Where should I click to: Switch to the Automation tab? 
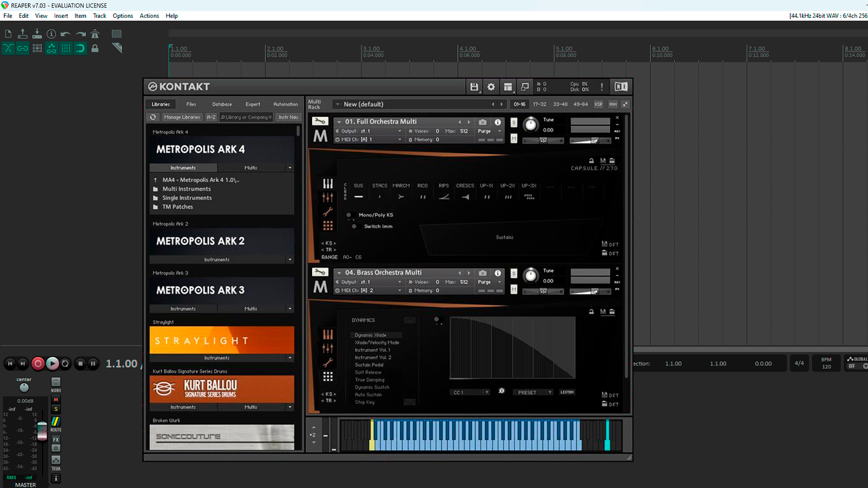(x=285, y=104)
